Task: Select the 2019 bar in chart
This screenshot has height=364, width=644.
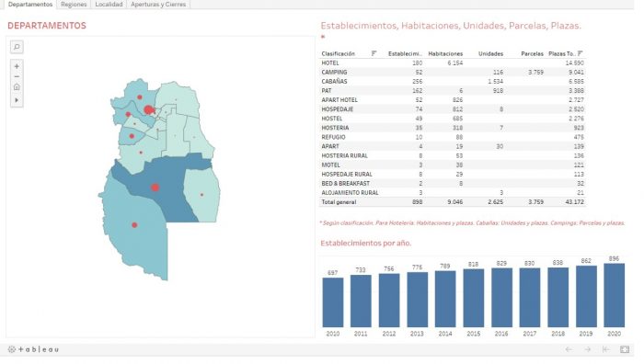Action: point(586,297)
